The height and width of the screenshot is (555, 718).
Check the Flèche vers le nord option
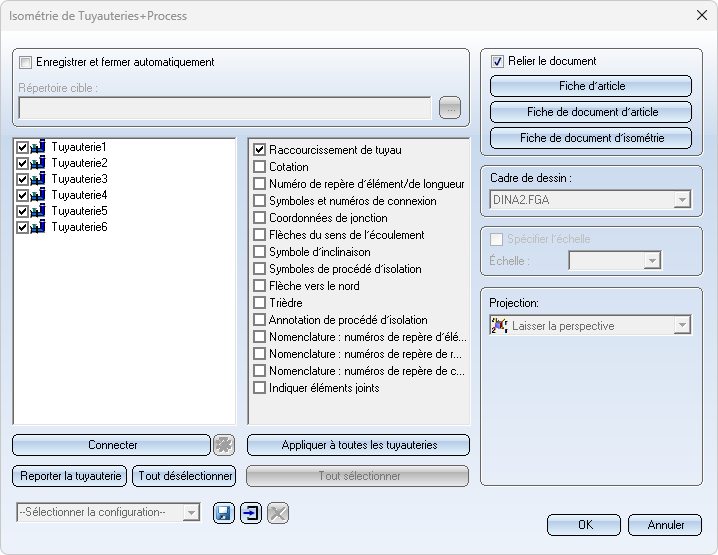pos(260,286)
